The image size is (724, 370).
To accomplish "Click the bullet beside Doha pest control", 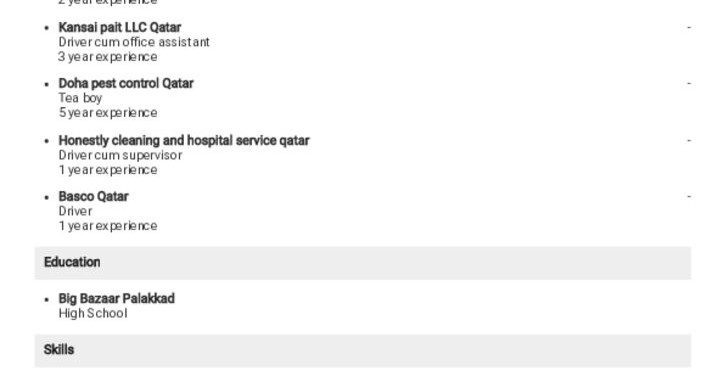I will tap(47, 85).
